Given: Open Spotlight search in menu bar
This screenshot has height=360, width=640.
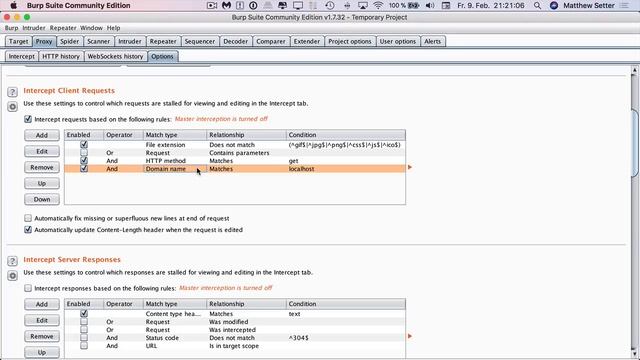Looking at the screenshot, I should click(x=537, y=5).
